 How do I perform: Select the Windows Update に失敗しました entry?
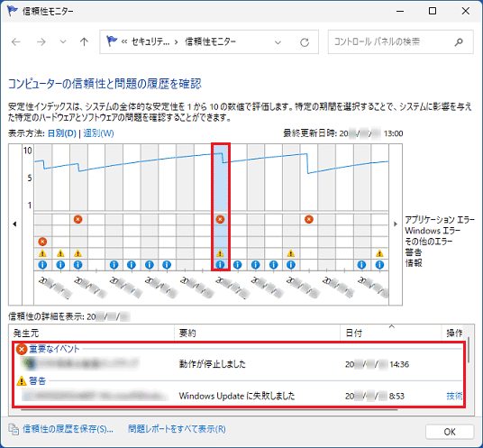click(x=237, y=396)
